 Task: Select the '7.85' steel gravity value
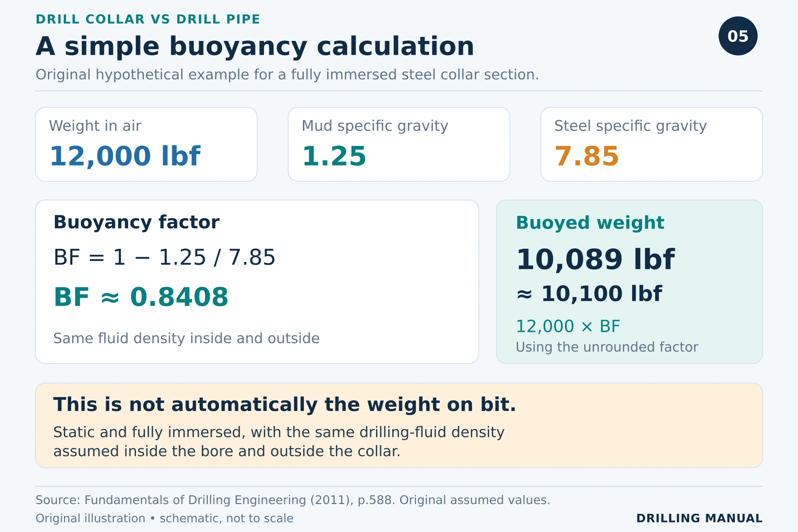coord(587,157)
